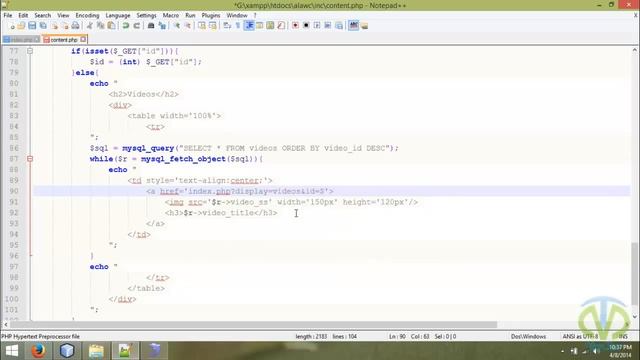Viewport: 640px width, 360px height.
Task: Click the last toolbar icon right of ABC
Action: tap(364, 26)
